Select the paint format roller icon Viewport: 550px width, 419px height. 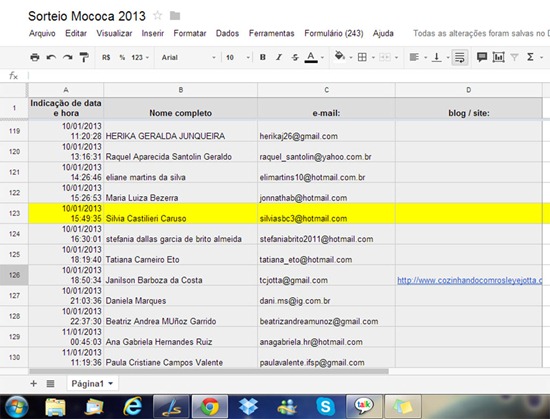[84, 57]
